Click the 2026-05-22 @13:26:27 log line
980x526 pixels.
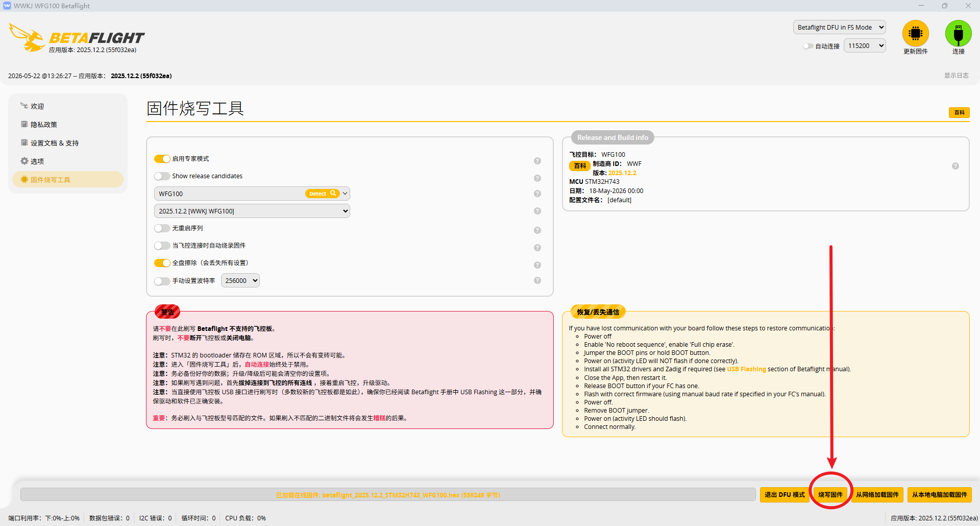tap(90, 76)
